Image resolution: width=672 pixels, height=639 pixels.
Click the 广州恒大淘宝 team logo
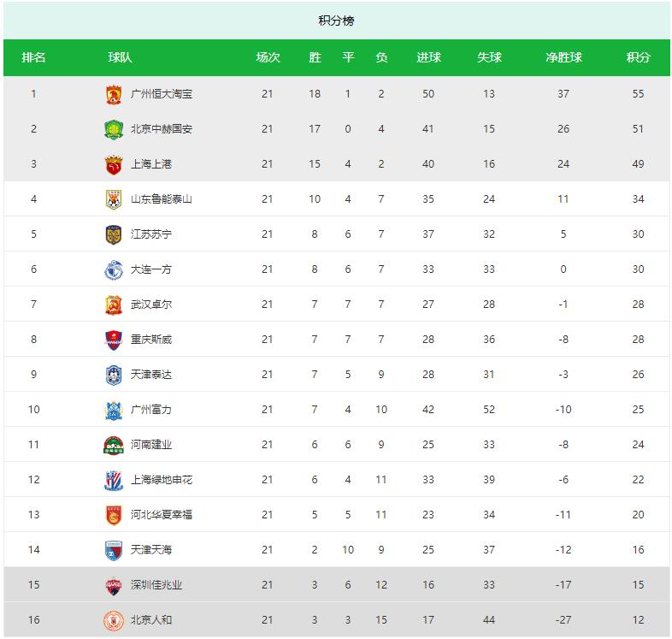(x=113, y=94)
